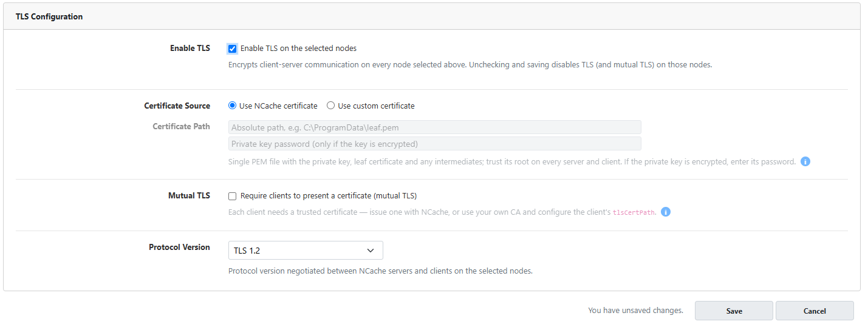Select Use NCache certificate radio option

pyautogui.click(x=232, y=106)
